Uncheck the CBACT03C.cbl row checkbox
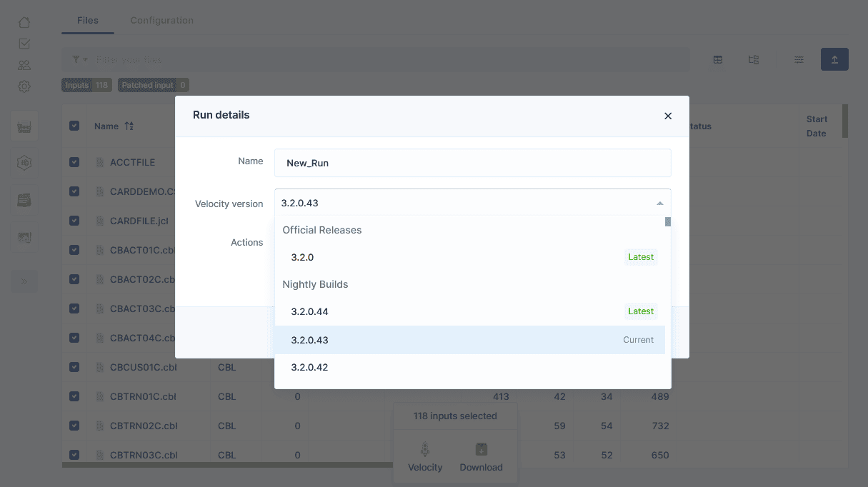Viewport: 868px width, 487px height. pos(74,308)
